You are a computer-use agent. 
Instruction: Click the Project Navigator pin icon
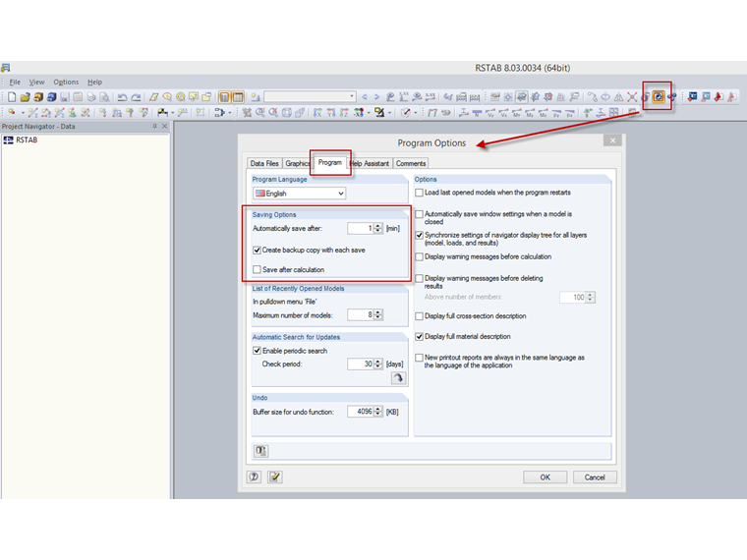click(x=154, y=126)
